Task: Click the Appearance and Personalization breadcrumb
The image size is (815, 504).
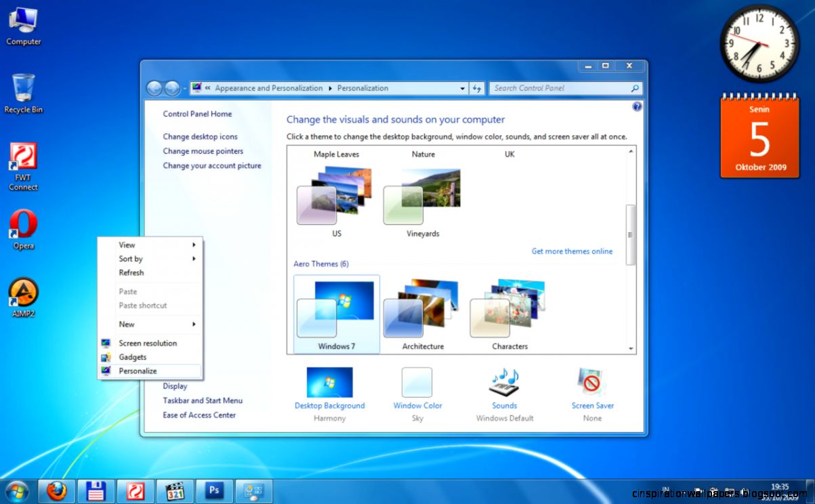Action: [269, 88]
